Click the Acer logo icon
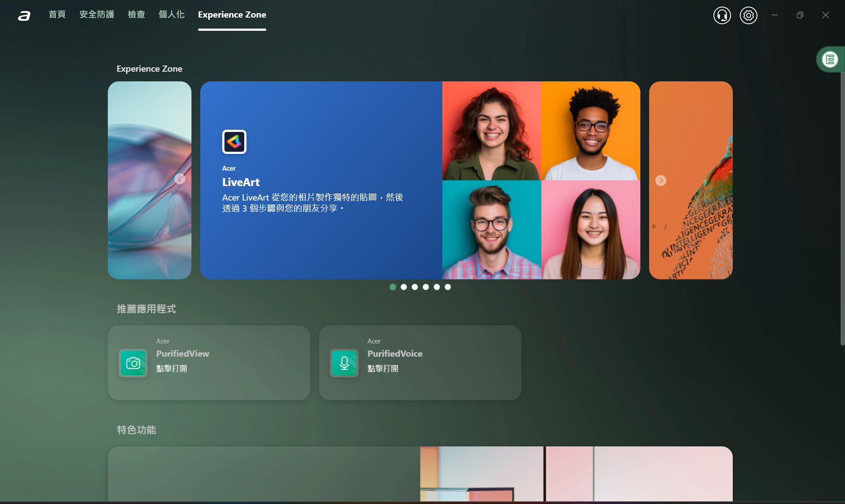 pyautogui.click(x=24, y=16)
